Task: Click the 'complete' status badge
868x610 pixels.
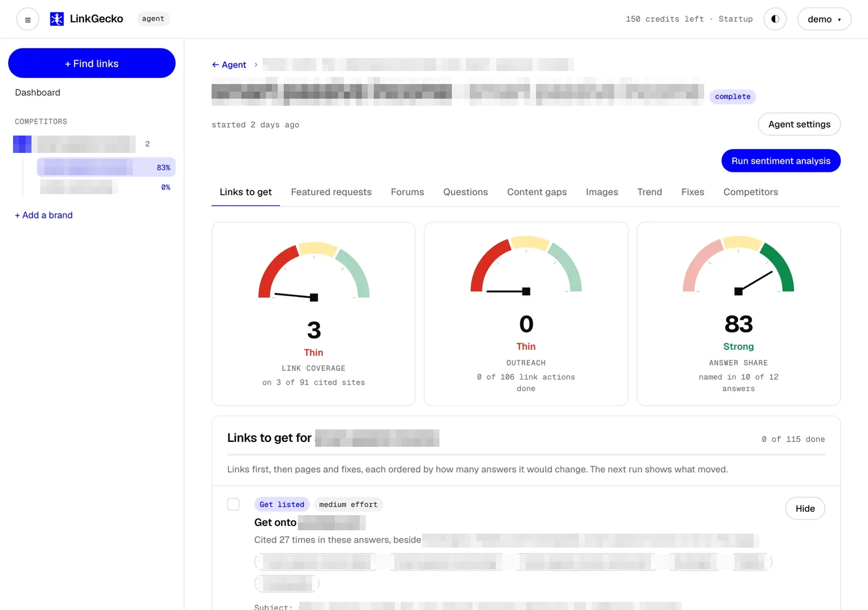Action: tap(732, 97)
